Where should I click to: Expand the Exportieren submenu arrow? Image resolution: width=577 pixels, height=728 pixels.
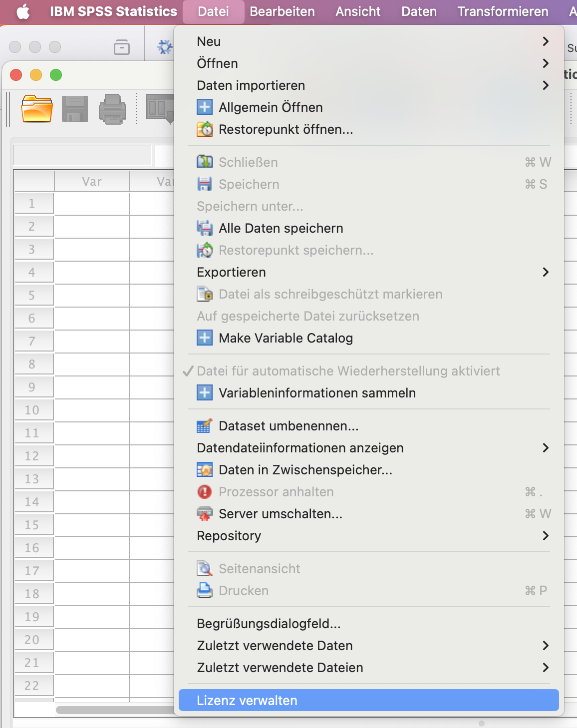coord(546,272)
